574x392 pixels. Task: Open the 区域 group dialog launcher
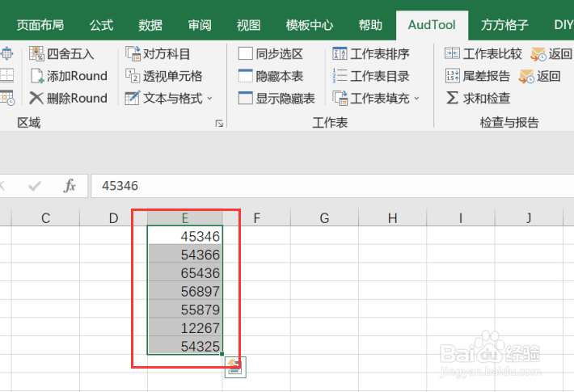tap(219, 124)
